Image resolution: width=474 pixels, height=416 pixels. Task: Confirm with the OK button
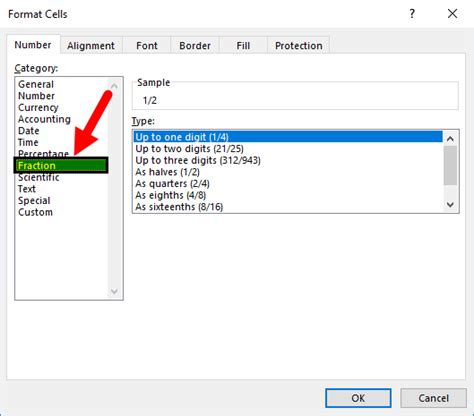coord(358,398)
